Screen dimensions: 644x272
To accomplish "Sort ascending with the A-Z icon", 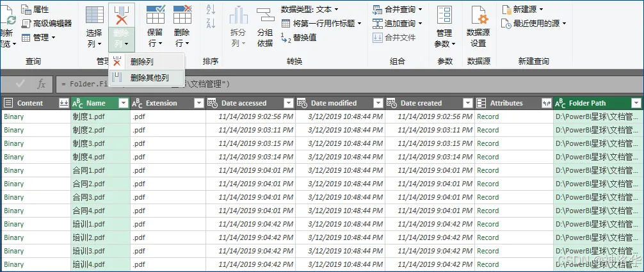I will pyautogui.click(x=211, y=9).
